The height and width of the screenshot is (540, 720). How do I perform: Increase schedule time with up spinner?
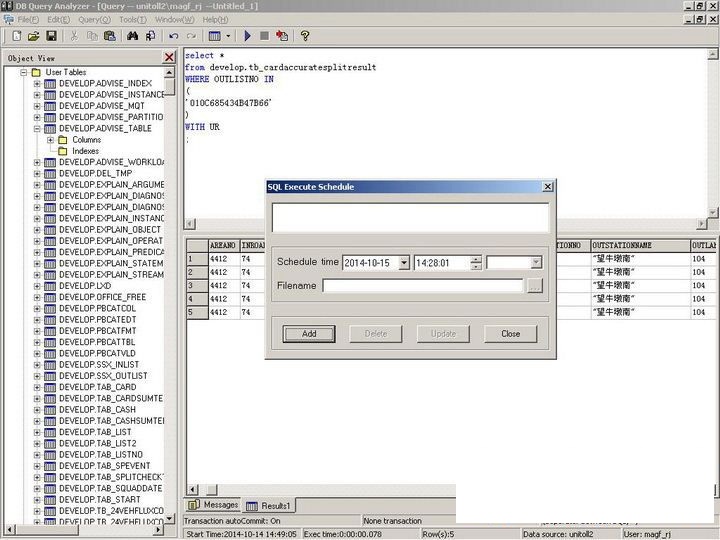476,259
